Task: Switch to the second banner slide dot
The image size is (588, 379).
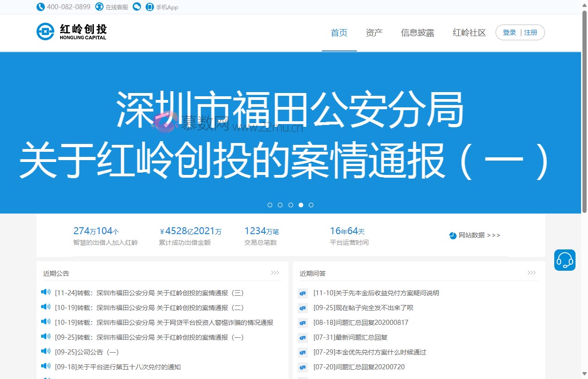Action: pyautogui.click(x=280, y=205)
